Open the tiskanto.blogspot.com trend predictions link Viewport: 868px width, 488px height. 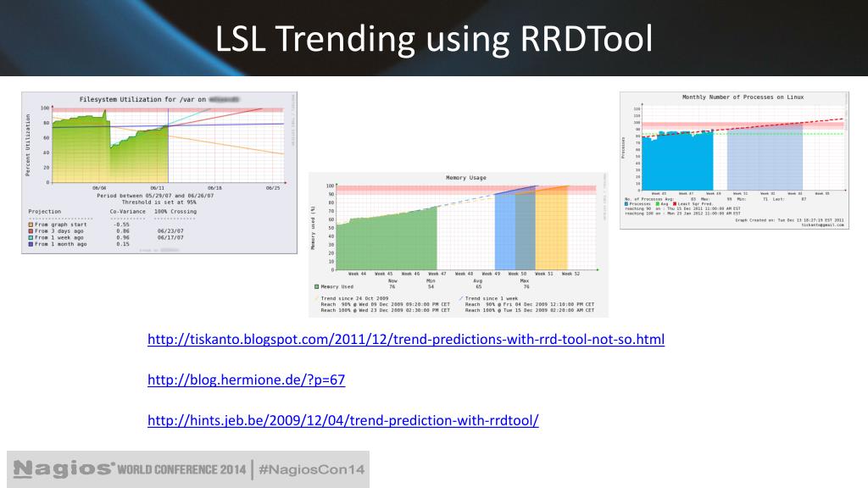406,339
